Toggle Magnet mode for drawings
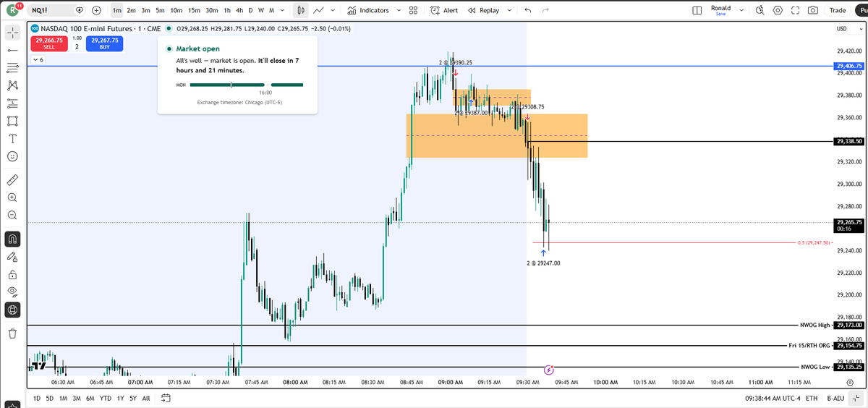The width and height of the screenshot is (868, 408). [x=12, y=238]
